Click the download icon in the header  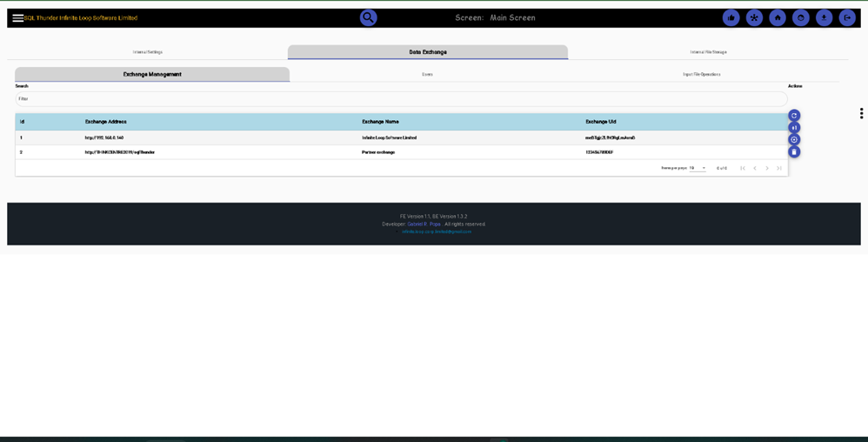tap(824, 17)
